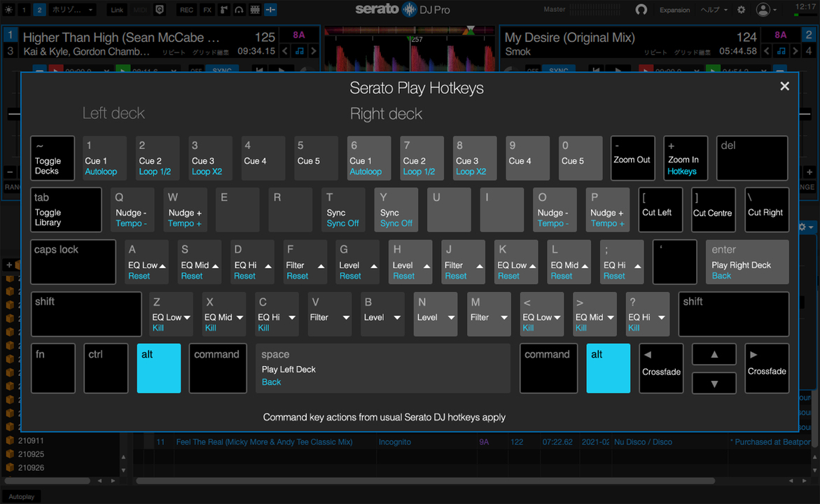This screenshot has width=820, height=504.
Task: Open the ヘルプ help dropdown
Action: click(x=714, y=9)
